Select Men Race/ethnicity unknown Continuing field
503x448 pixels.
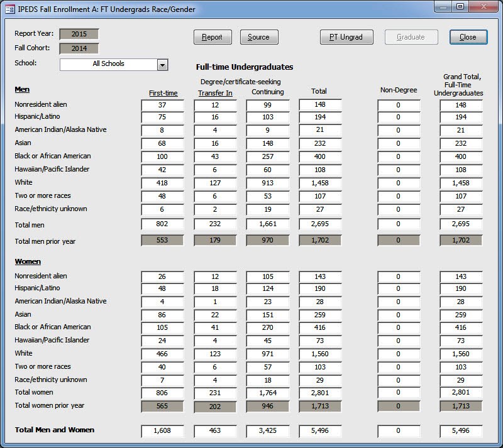coord(268,209)
